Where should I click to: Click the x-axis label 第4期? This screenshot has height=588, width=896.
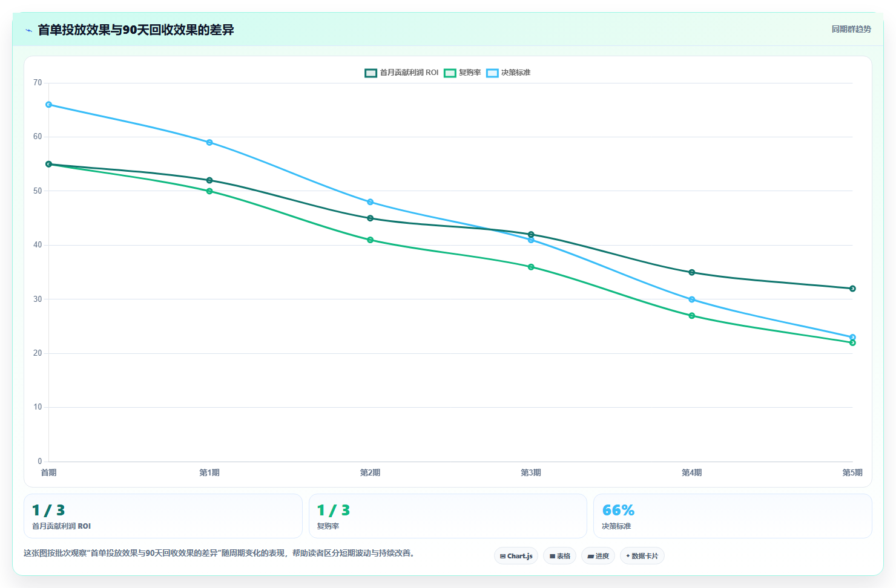point(692,472)
